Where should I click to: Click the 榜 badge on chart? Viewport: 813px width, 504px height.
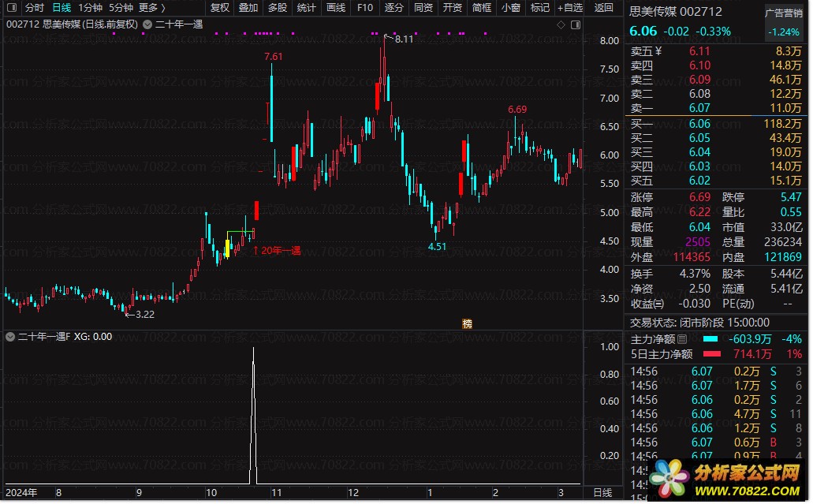467,324
